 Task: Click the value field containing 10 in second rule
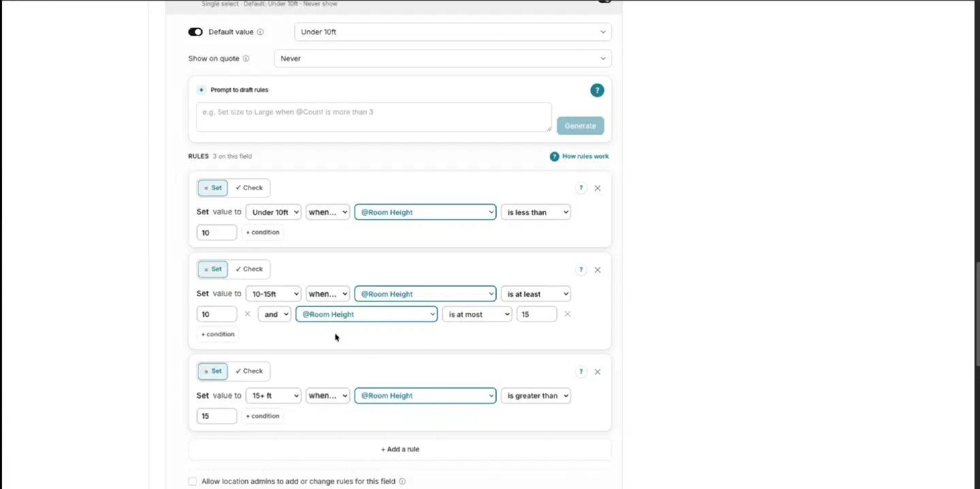(x=217, y=314)
